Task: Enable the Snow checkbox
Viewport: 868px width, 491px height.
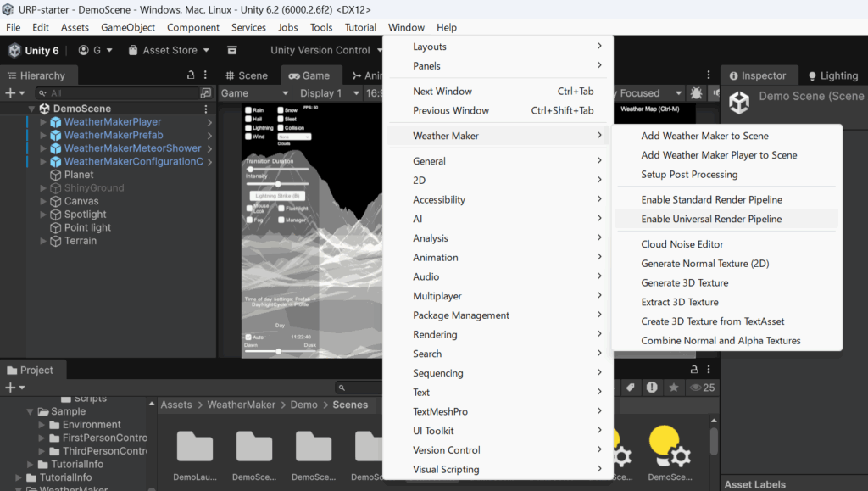Action: 279,110
